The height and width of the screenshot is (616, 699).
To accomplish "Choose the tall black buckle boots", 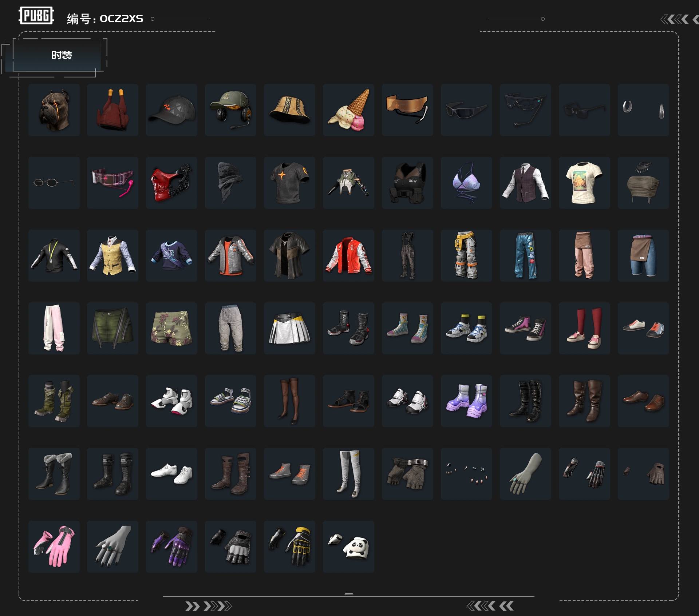I will (x=525, y=401).
